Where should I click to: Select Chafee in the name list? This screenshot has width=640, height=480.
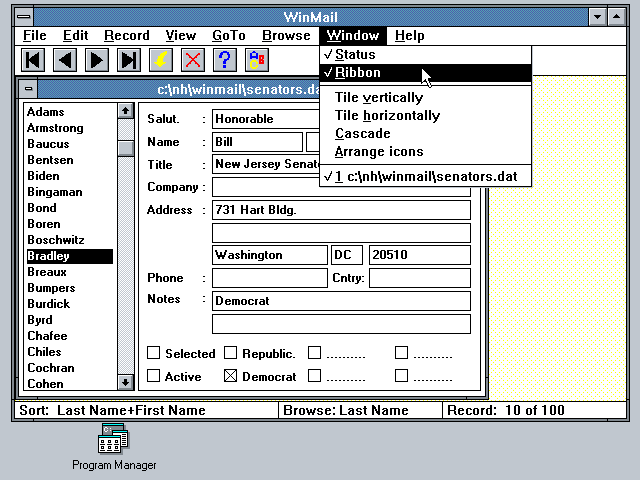pyautogui.click(x=69, y=336)
